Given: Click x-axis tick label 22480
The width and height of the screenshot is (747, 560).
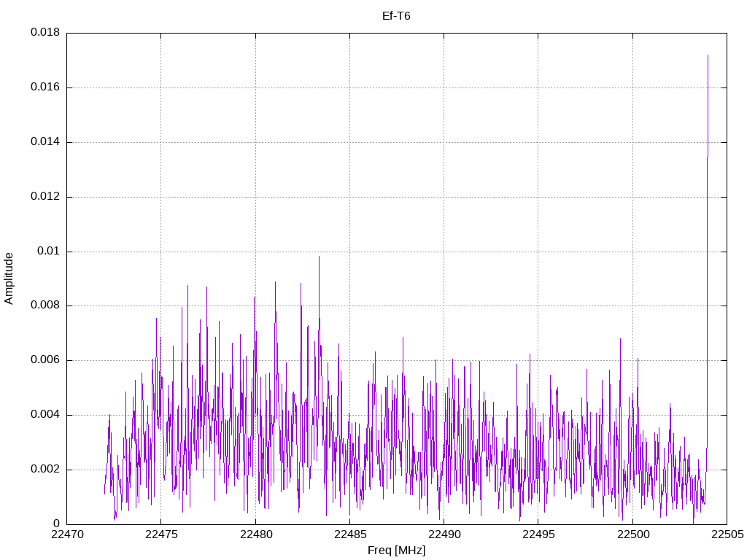Looking at the screenshot, I should tap(255, 534).
